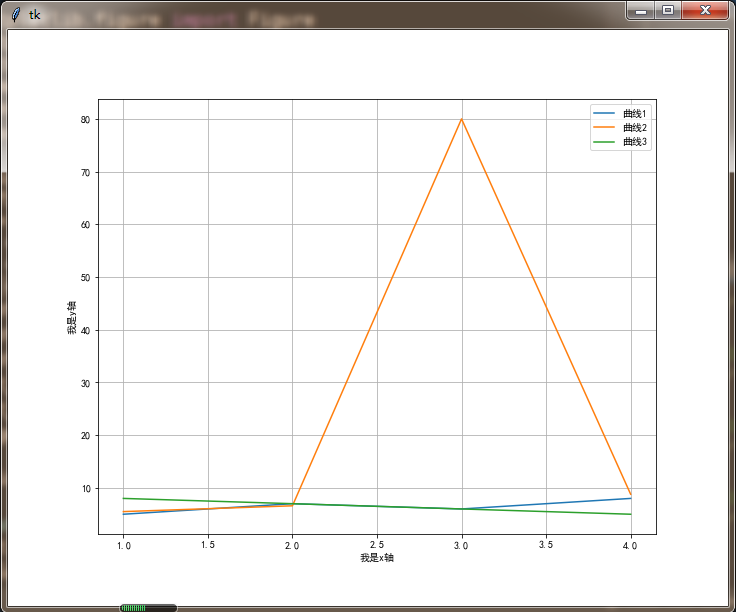Image resolution: width=736 pixels, height=612 pixels.
Task: Click the y-axis tick value 20
Action: 85,436
